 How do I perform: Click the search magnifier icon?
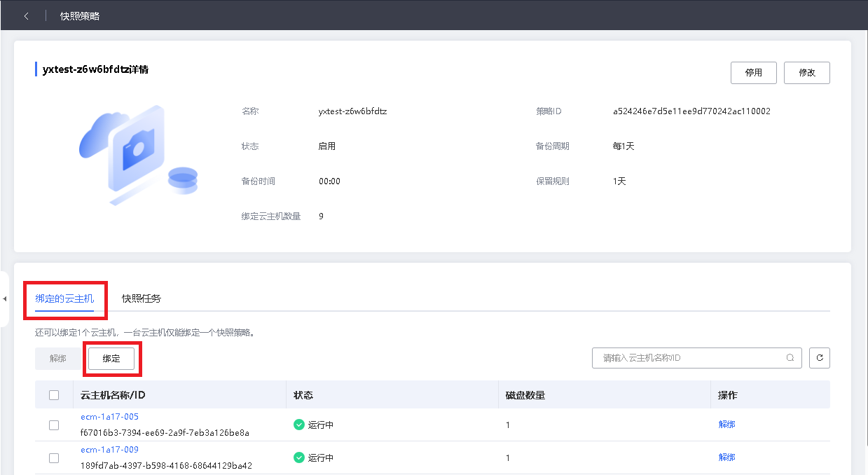(790, 357)
